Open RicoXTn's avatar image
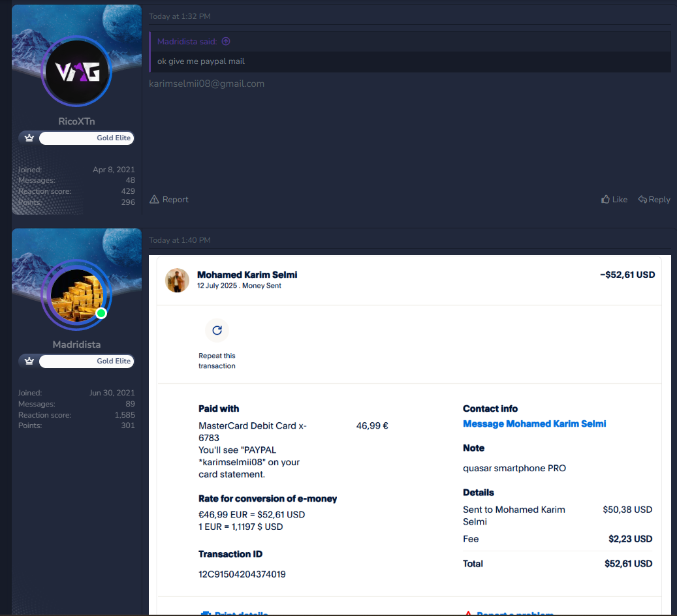Image resolution: width=677 pixels, height=616 pixels. [77, 71]
